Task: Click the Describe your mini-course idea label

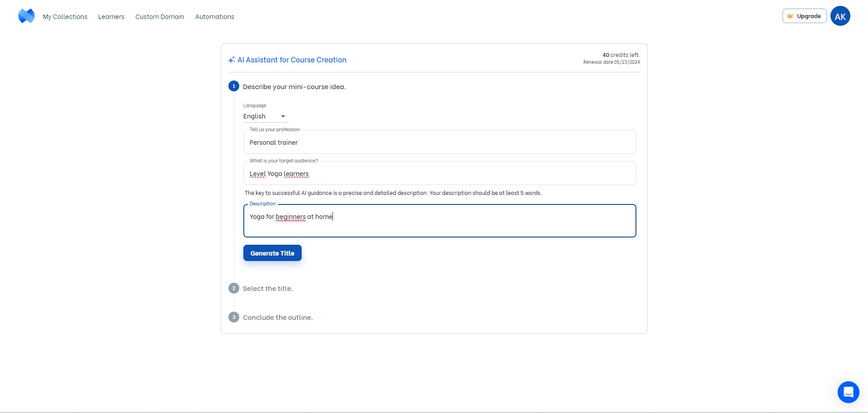Action: click(x=294, y=87)
